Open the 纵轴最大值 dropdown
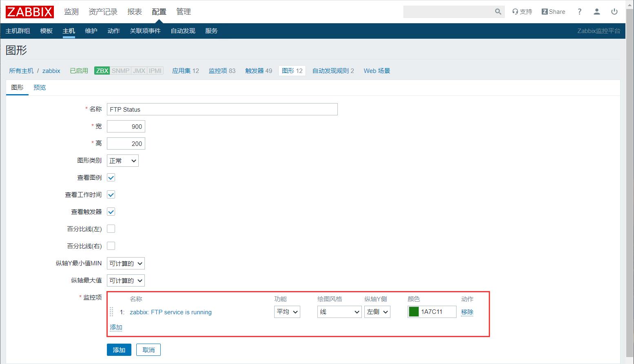Viewport: 634px width, 364px height. pyautogui.click(x=126, y=280)
